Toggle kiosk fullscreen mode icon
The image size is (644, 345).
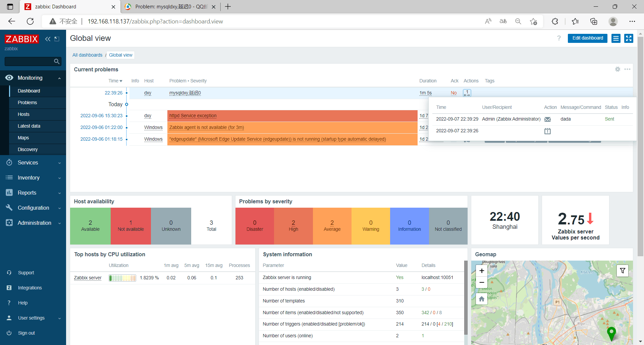click(629, 38)
